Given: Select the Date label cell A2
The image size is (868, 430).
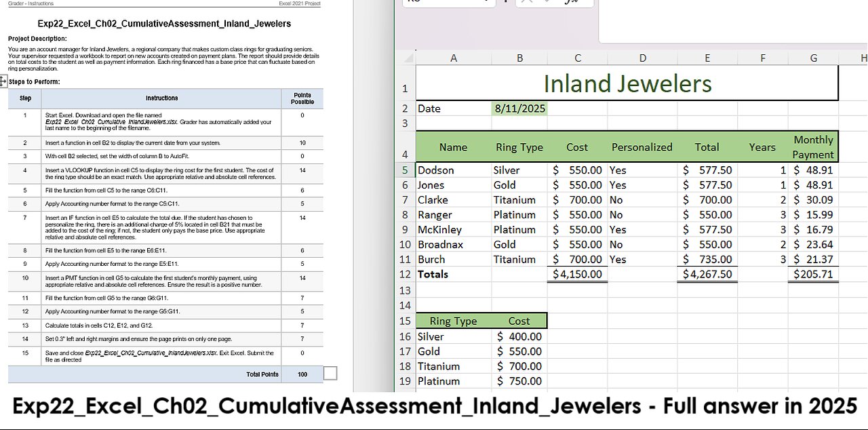Looking at the screenshot, I should coord(454,109).
